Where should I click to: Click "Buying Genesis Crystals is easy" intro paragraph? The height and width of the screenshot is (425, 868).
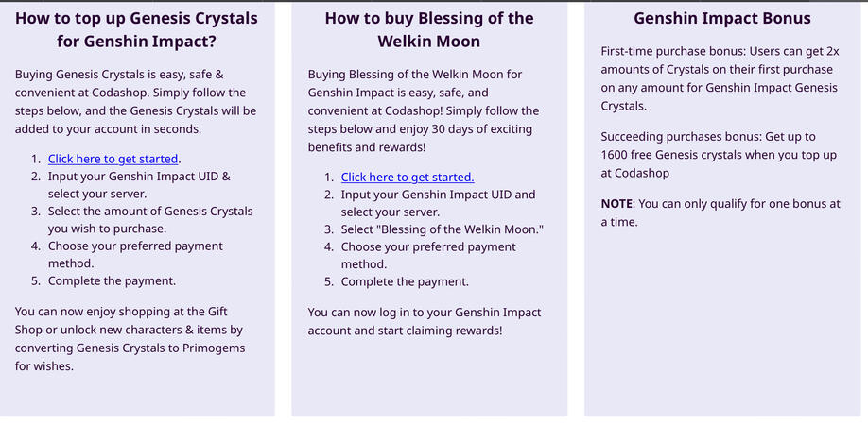pyautogui.click(x=135, y=101)
